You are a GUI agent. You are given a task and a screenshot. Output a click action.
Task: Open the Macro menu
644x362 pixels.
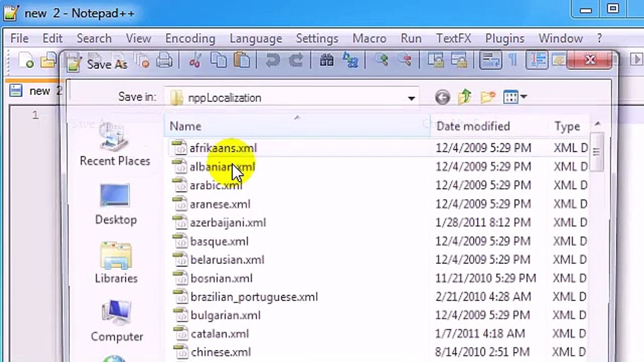pyautogui.click(x=369, y=38)
